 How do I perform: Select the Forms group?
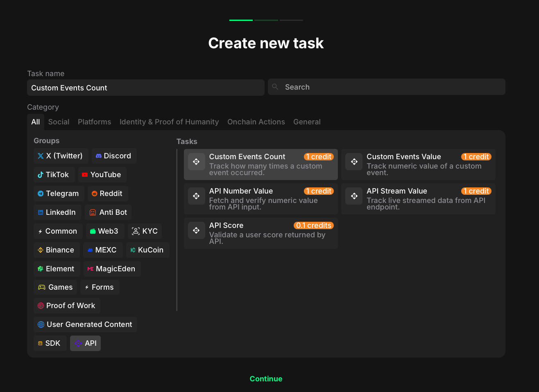[100, 287]
